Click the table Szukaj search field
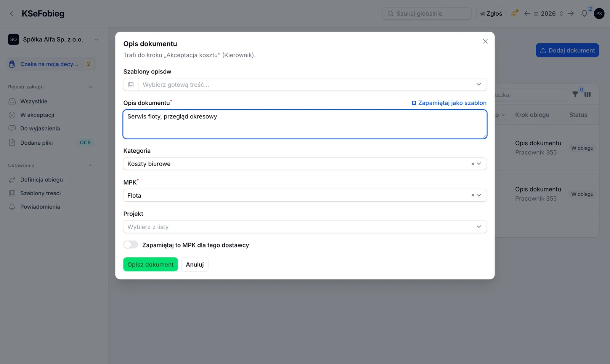This screenshot has width=610, height=364. [x=531, y=95]
